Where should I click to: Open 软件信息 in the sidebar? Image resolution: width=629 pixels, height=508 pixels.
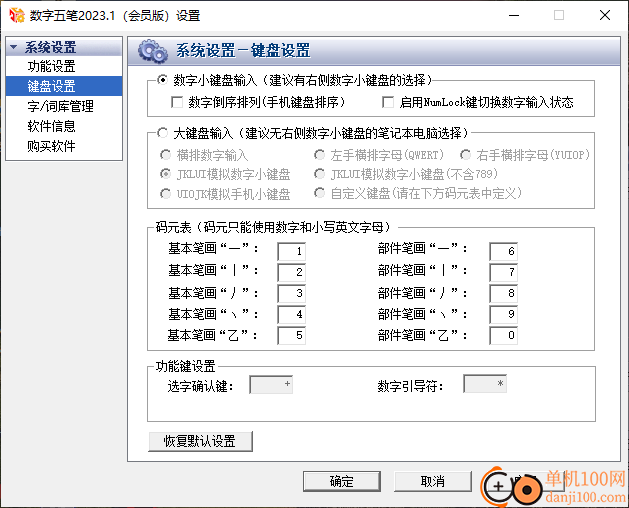point(51,126)
